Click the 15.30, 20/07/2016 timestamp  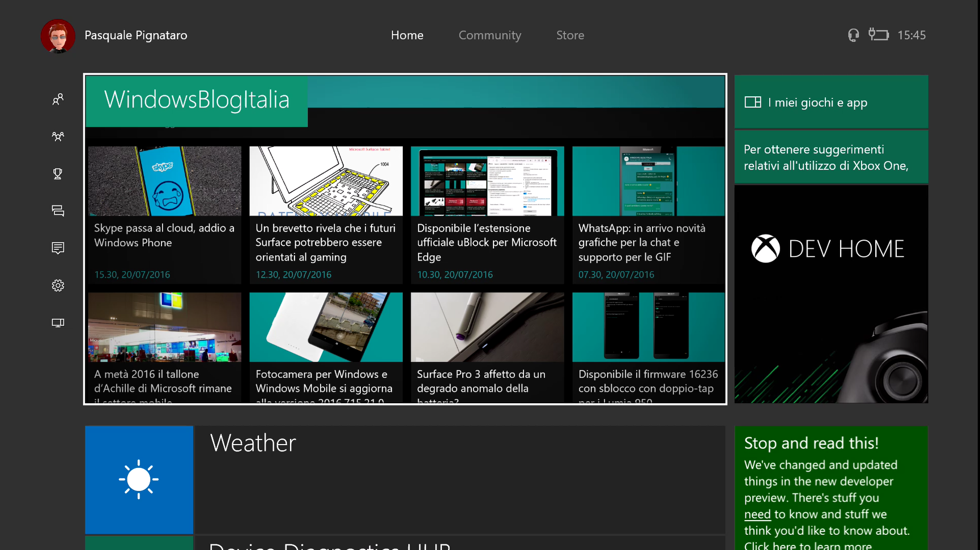[132, 275]
